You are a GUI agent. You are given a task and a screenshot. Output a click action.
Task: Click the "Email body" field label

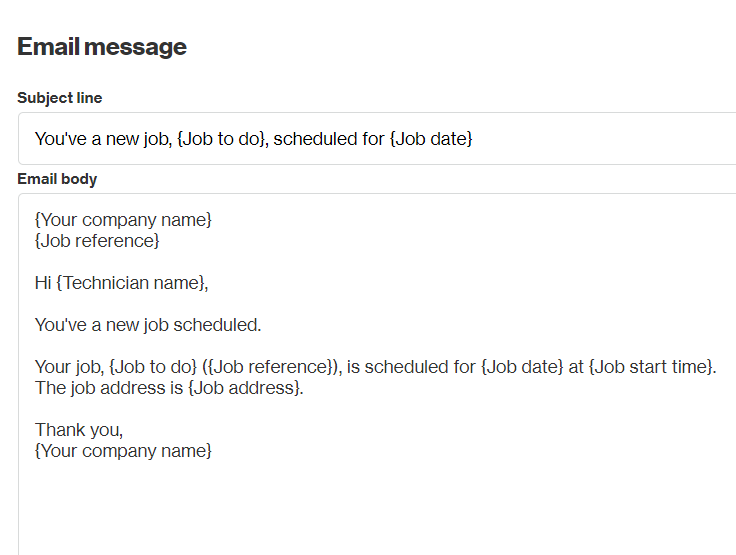click(57, 179)
